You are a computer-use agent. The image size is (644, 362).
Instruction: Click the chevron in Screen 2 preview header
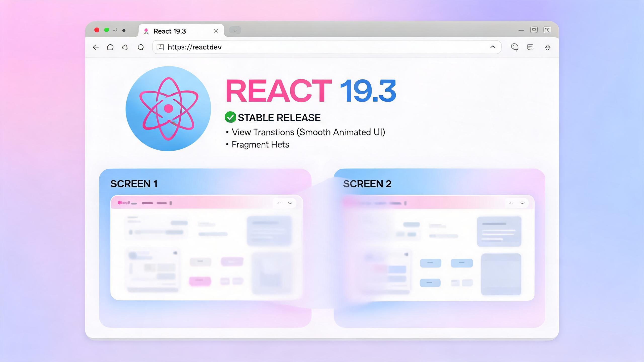coord(522,203)
